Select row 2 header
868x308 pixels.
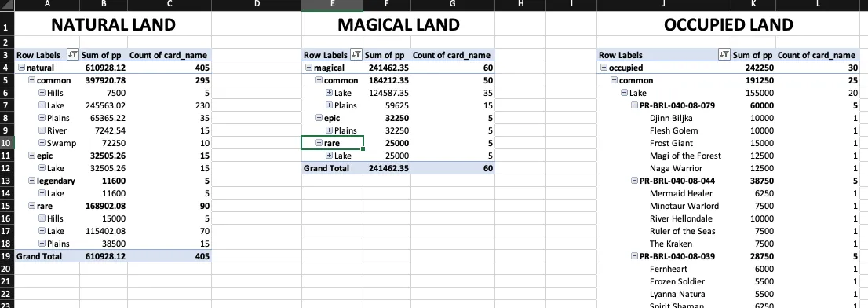(6, 42)
